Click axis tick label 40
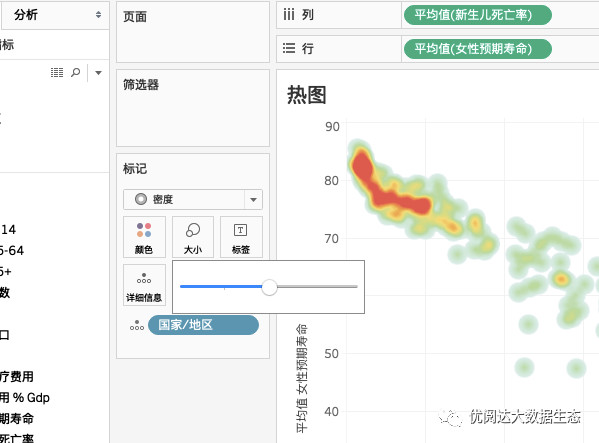599x443 pixels. click(332, 412)
